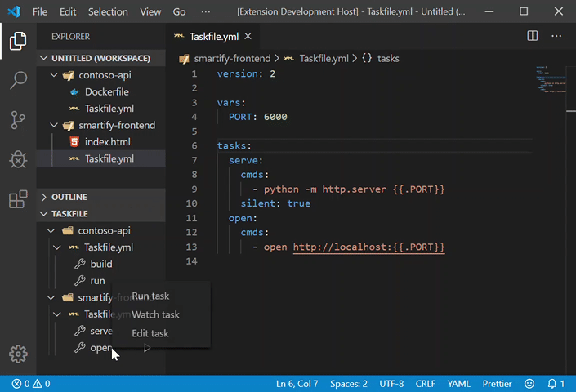
Task: Click the wrench icon of run task
Action: click(80, 280)
